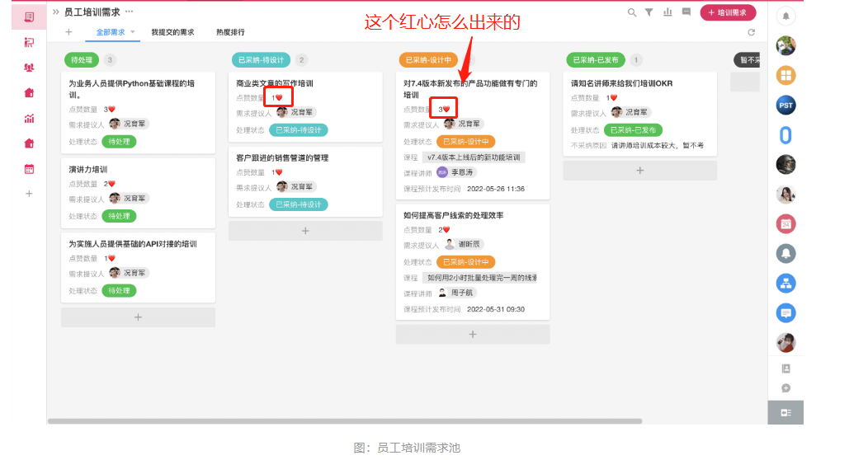Click the heart on 如何提高客户线索的处理效率 card
868x460 pixels.
(x=446, y=230)
